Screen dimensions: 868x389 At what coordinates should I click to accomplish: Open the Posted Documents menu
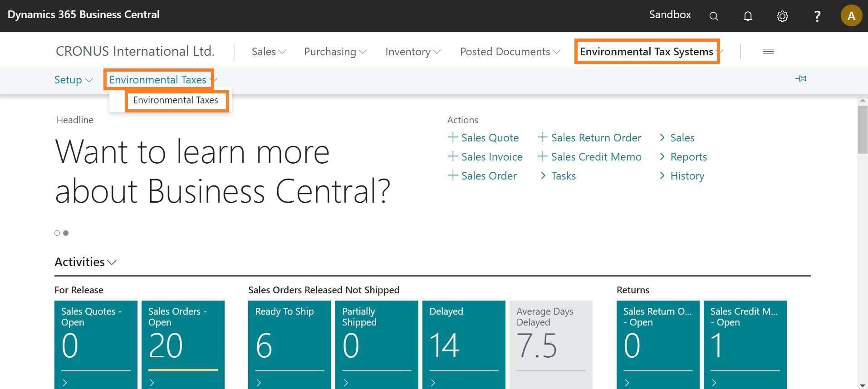click(x=510, y=52)
